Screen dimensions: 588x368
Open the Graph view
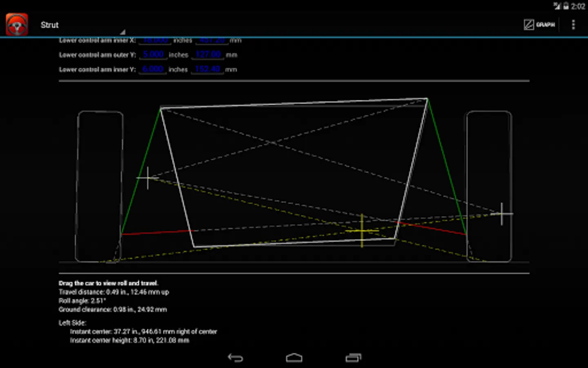(x=539, y=25)
